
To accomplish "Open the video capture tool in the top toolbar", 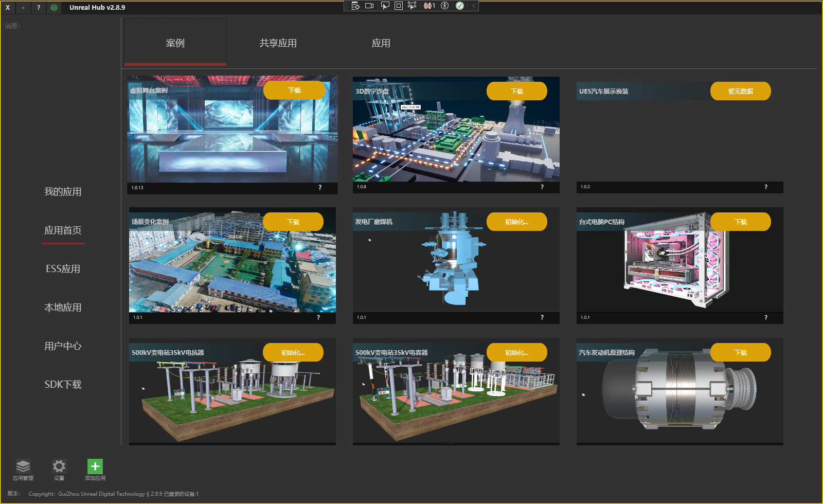I will [x=369, y=6].
